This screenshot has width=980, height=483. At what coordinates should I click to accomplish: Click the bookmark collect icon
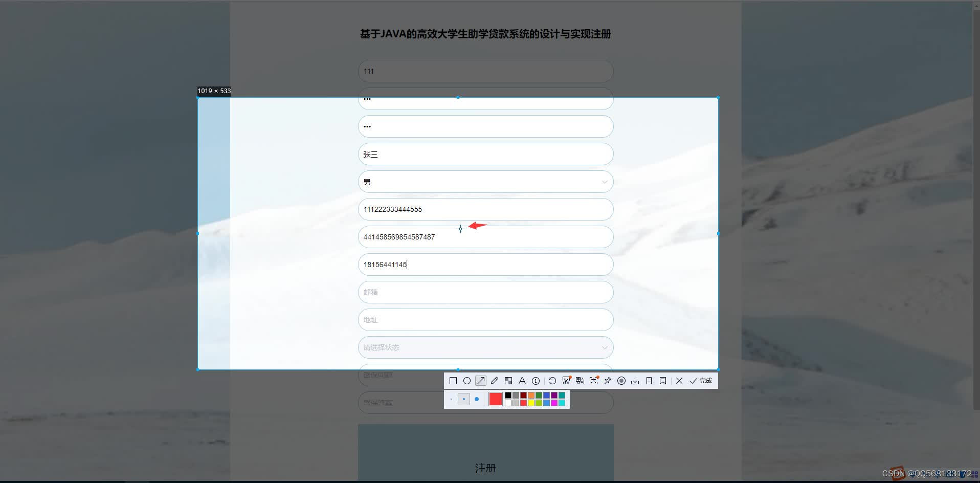tap(663, 381)
